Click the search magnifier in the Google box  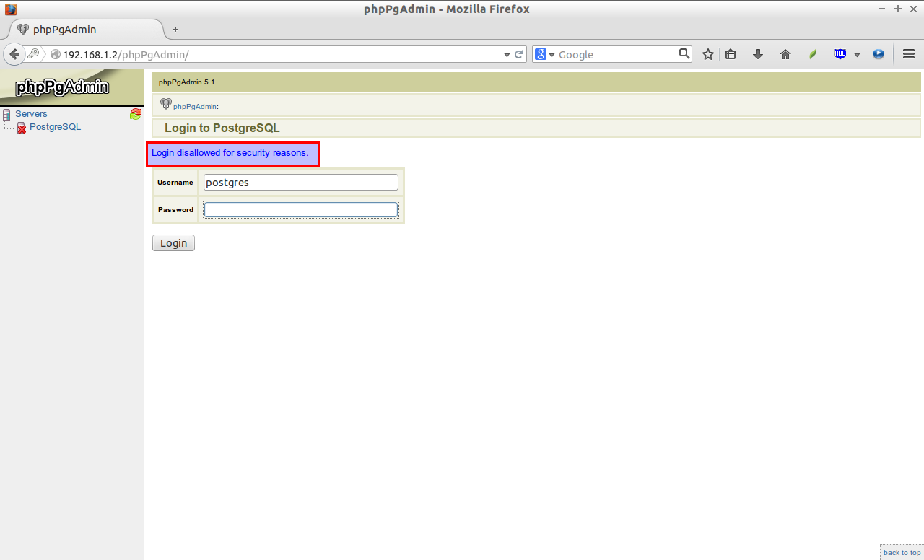(x=684, y=54)
